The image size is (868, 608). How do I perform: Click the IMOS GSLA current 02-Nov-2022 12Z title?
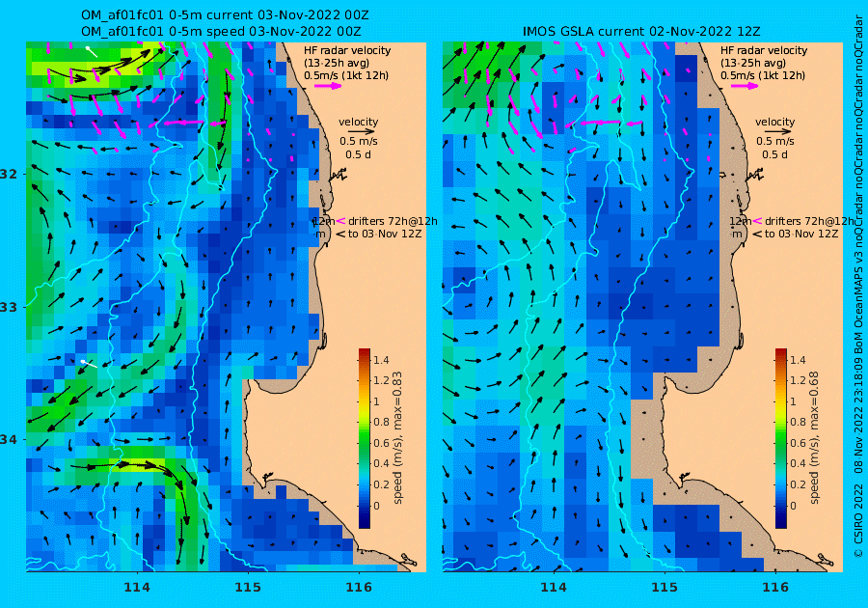coord(641,32)
